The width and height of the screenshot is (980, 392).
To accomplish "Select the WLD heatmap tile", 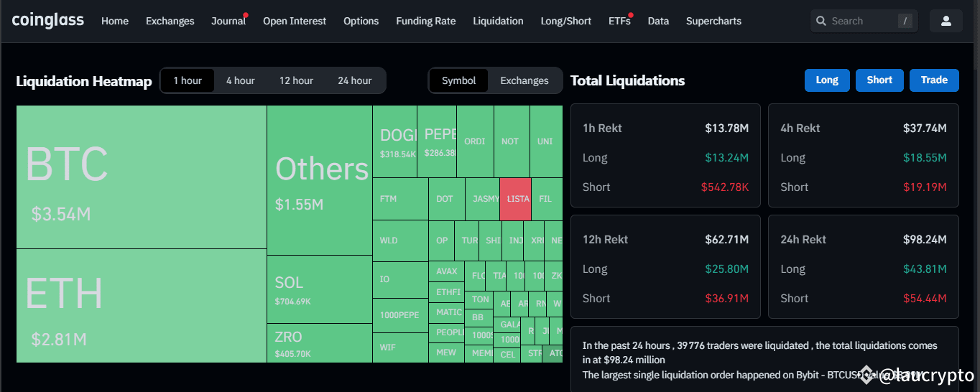I will click(401, 241).
